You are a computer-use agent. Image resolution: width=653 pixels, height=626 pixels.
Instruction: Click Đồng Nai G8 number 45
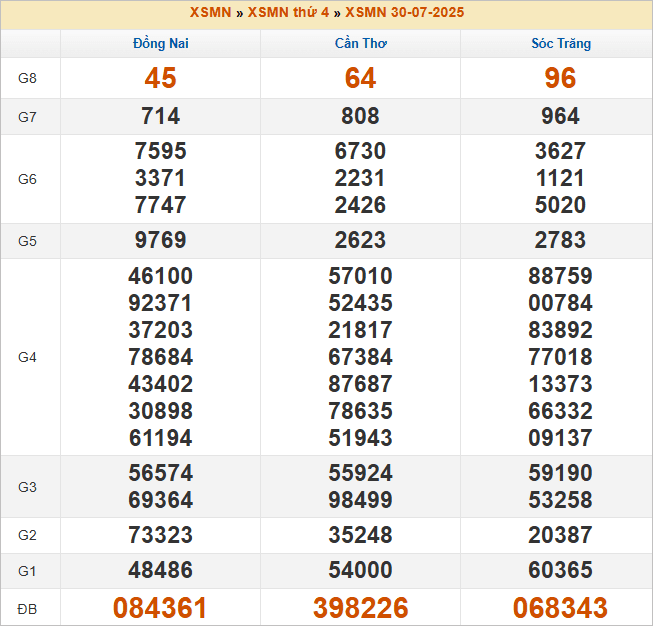click(x=161, y=78)
